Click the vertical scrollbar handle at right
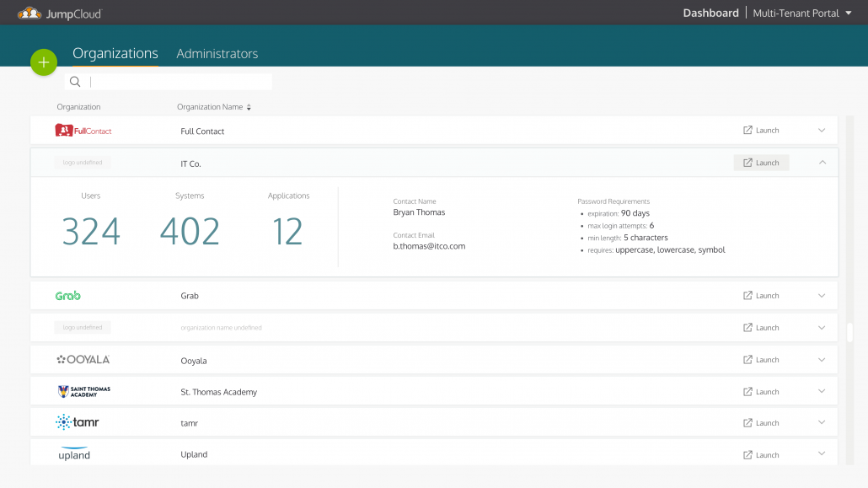 point(850,332)
